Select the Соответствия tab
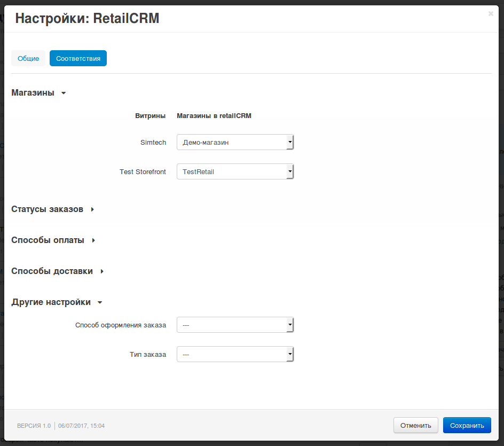This screenshot has height=446, width=504. pos(78,58)
